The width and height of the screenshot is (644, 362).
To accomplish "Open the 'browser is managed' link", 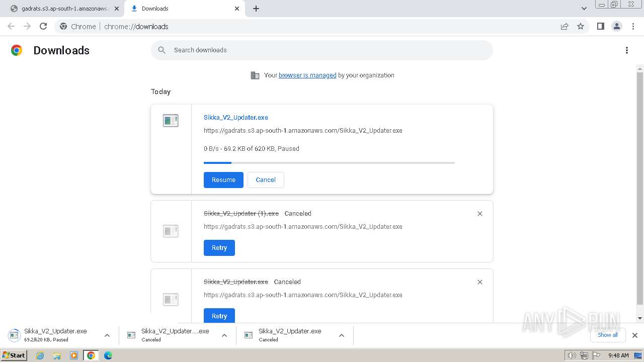I will click(307, 75).
